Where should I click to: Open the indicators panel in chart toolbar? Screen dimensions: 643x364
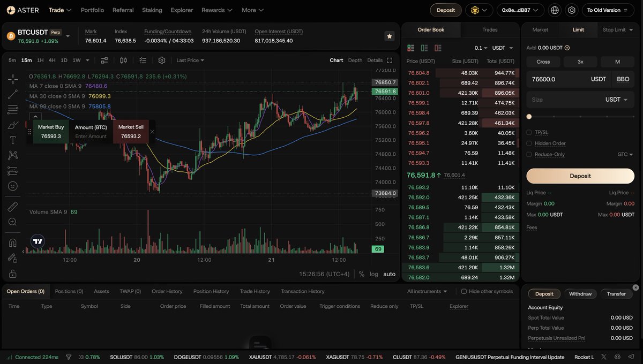pyautogui.click(x=104, y=60)
